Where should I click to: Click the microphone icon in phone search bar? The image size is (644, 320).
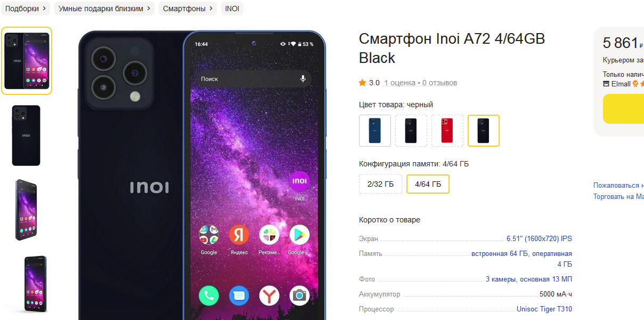point(303,78)
